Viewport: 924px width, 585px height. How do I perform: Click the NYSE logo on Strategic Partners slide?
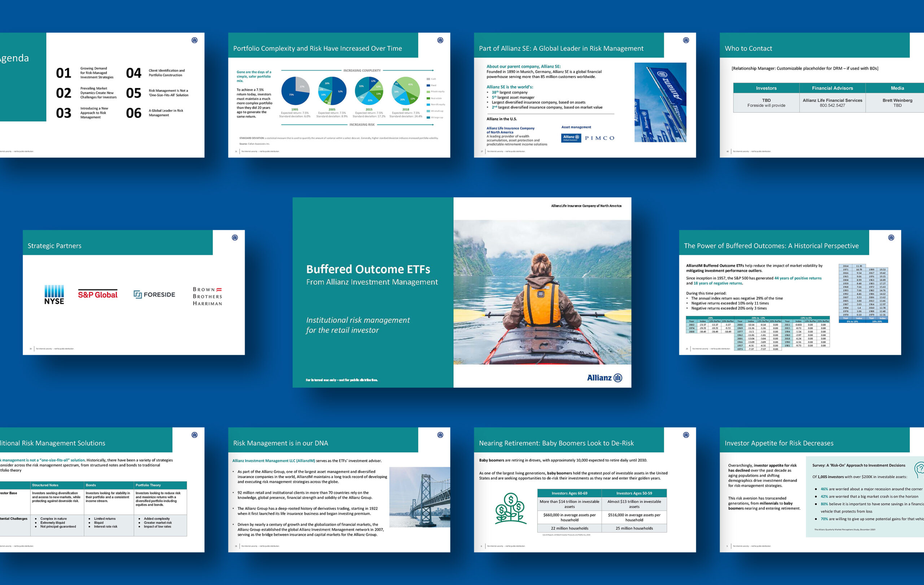point(54,294)
